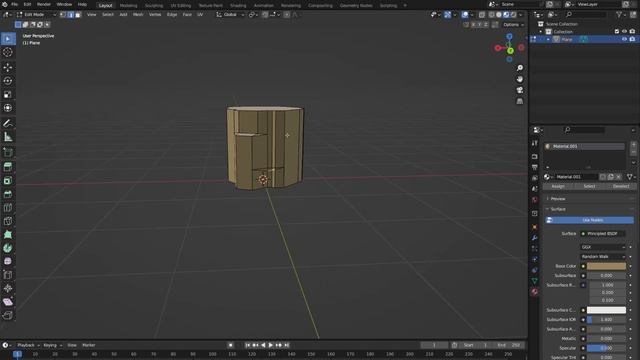Image resolution: width=640 pixels, height=360 pixels.
Task: Open Playback dropdown in timeline
Action: 28,345
